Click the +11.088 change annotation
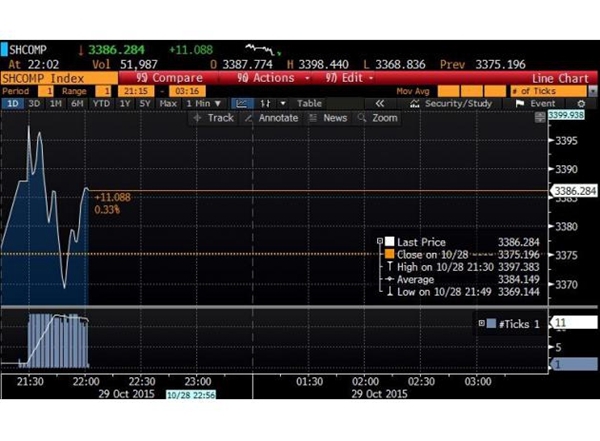600x441 pixels. (x=112, y=197)
